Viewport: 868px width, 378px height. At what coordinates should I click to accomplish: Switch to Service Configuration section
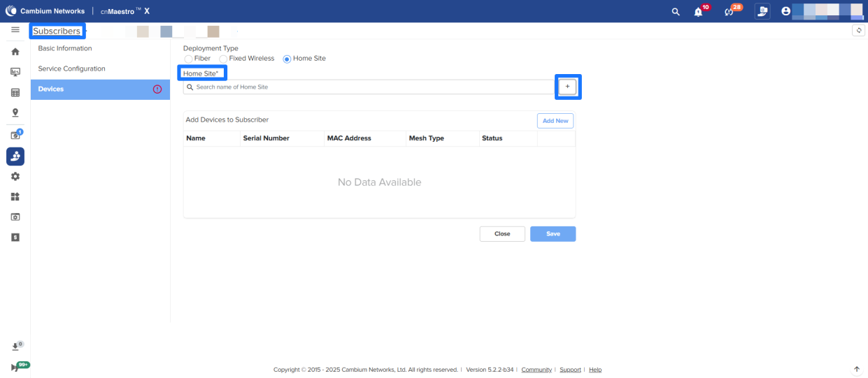[x=71, y=68]
